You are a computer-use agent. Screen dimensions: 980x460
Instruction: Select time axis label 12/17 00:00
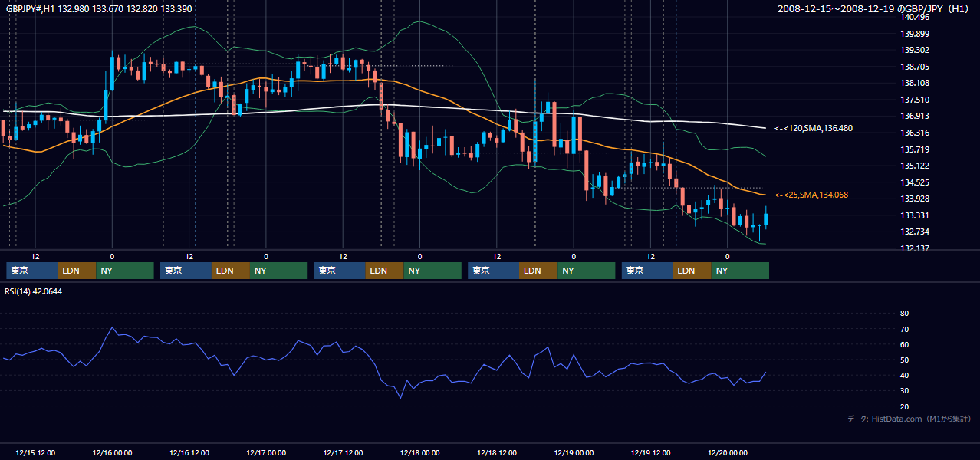click(x=266, y=452)
